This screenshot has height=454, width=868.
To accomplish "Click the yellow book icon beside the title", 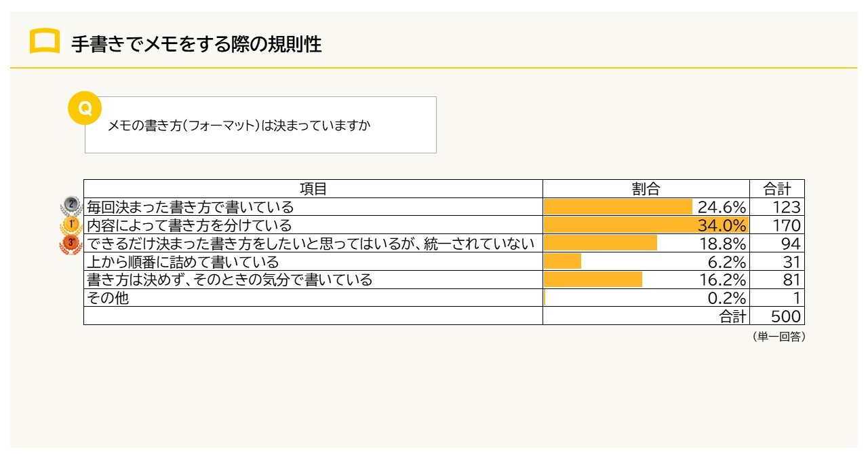I will [x=45, y=42].
